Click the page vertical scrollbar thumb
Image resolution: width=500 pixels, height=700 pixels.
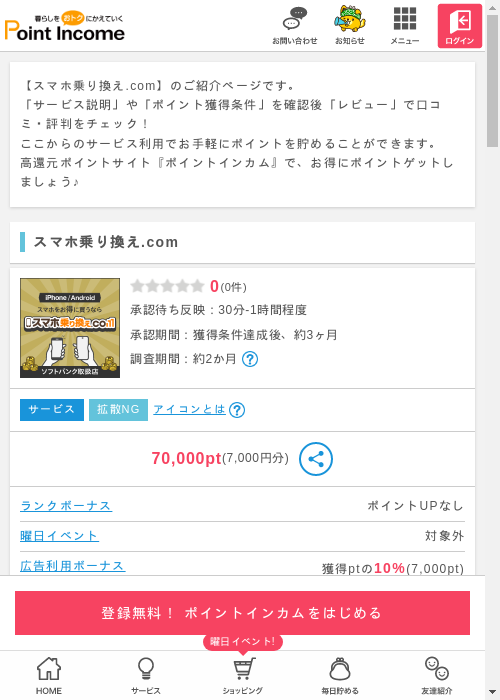click(492, 80)
